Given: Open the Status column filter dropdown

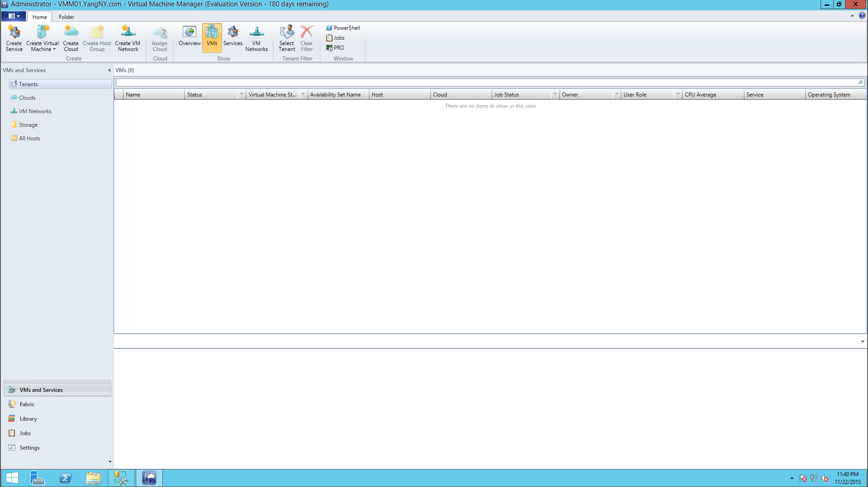Looking at the screenshot, I should pos(241,95).
